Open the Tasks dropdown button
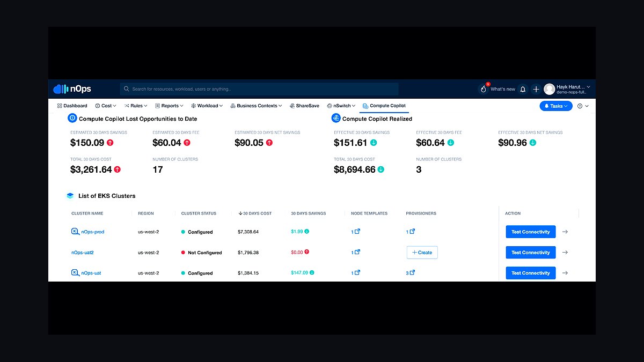The image size is (644, 362). tap(556, 106)
